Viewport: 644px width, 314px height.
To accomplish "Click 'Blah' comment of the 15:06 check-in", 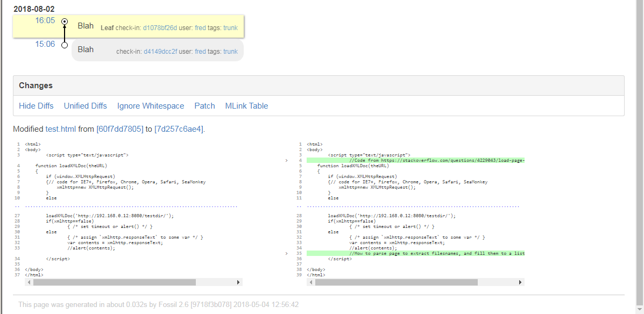I will 86,49.
